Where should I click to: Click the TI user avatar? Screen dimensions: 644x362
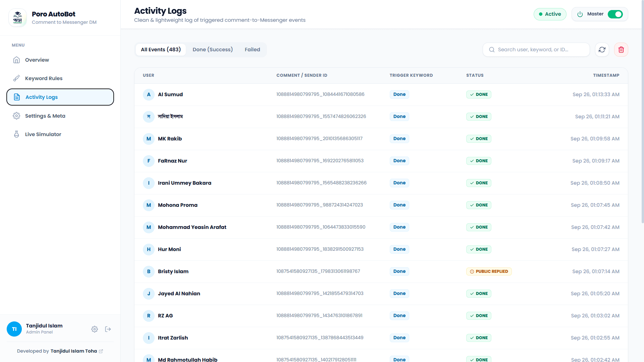(x=14, y=329)
